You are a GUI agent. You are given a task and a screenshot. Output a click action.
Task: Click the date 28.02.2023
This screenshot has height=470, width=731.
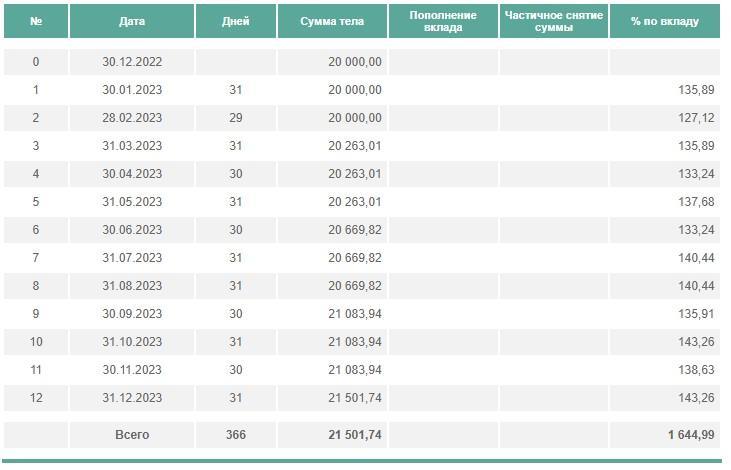[132, 118]
